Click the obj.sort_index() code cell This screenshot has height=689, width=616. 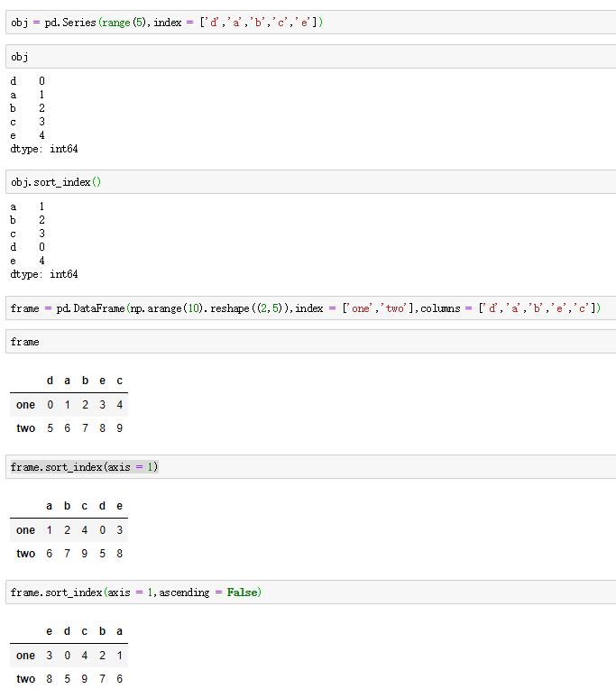(x=310, y=182)
